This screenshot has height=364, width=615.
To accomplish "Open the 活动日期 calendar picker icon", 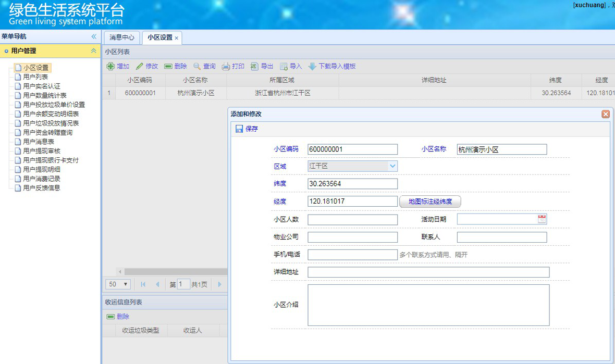I will 542,219.
